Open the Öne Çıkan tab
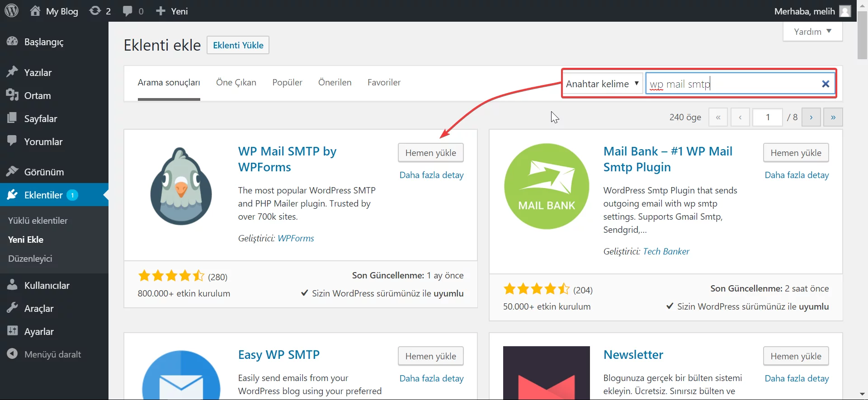 (236, 82)
